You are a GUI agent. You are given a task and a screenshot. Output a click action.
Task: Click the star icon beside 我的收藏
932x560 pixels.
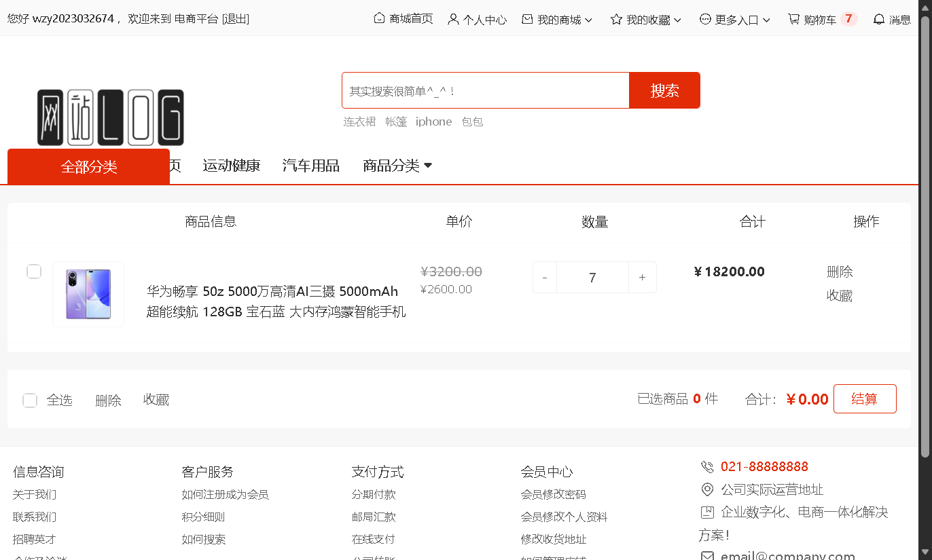(616, 20)
